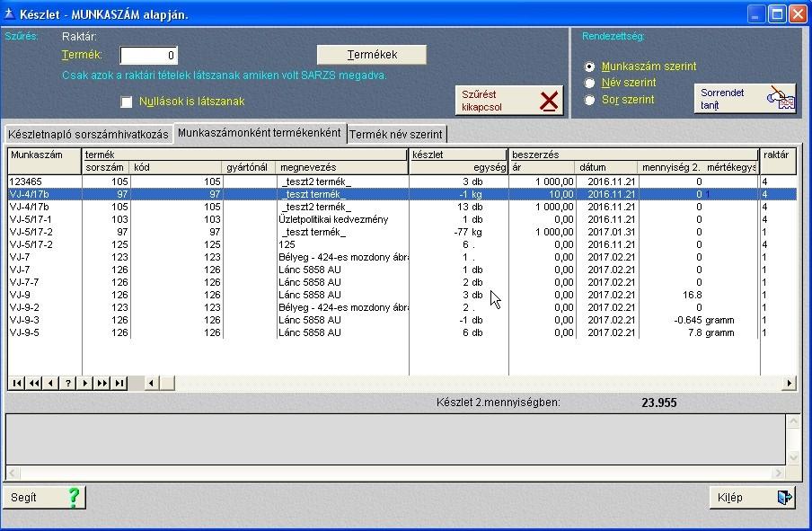
Task: Click the 23.955 total quantity value
Action: [x=658, y=403]
